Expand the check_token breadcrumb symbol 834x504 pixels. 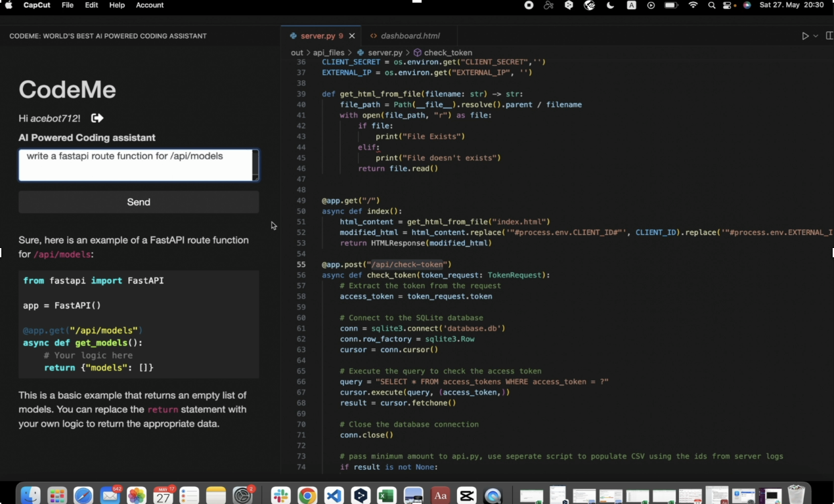tap(447, 52)
